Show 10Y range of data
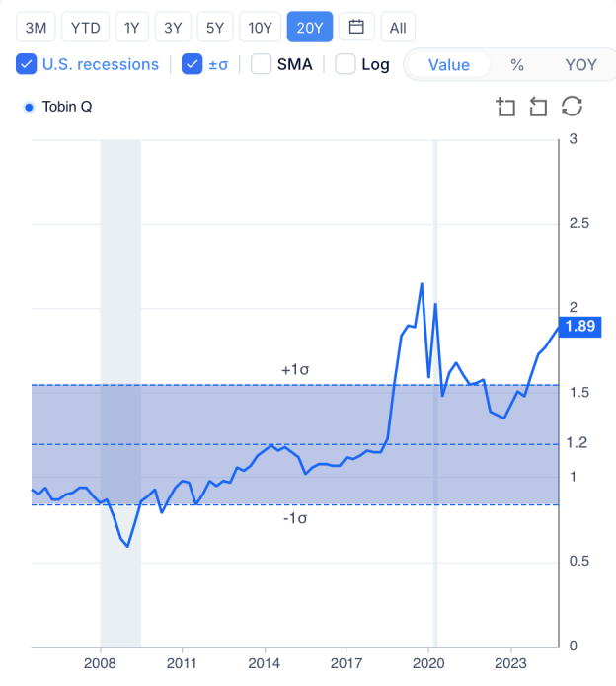Viewport: 616px width, 686px height. [261, 27]
